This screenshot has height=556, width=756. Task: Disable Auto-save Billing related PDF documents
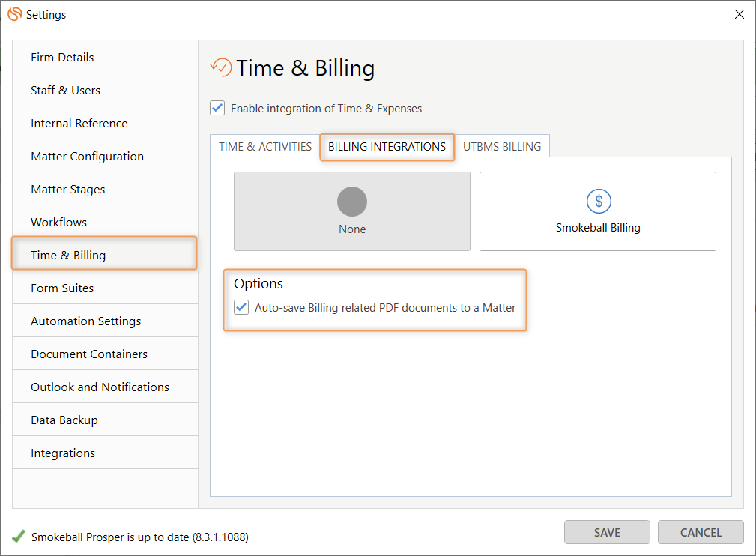[240, 308]
